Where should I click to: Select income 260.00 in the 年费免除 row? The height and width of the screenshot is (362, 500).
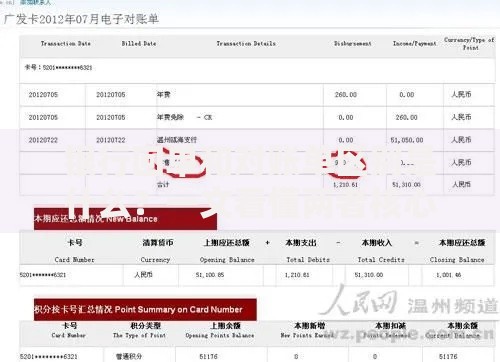[407, 118]
